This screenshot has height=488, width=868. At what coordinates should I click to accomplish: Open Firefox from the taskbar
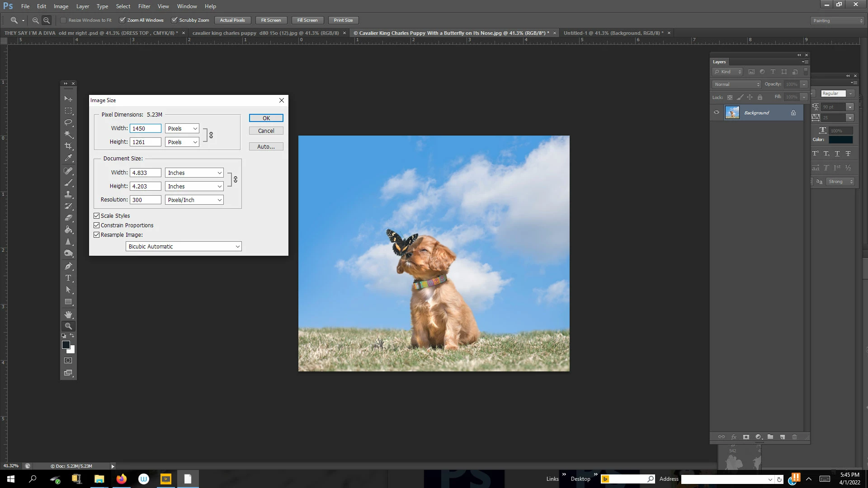(x=122, y=479)
